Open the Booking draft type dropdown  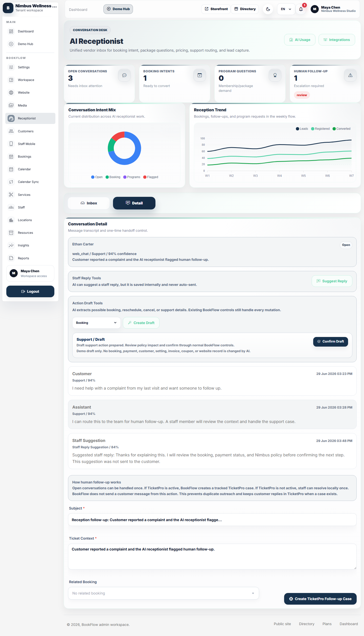(97, 323)
